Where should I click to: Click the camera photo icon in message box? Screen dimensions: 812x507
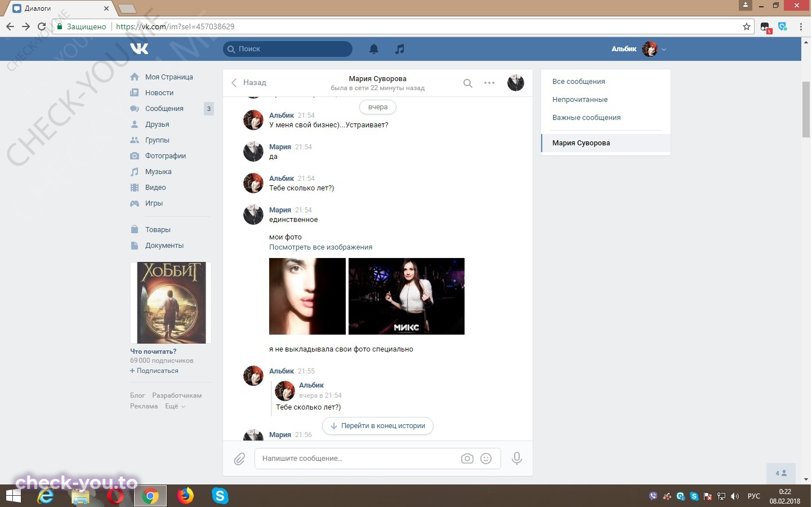(x=467, y=459)
